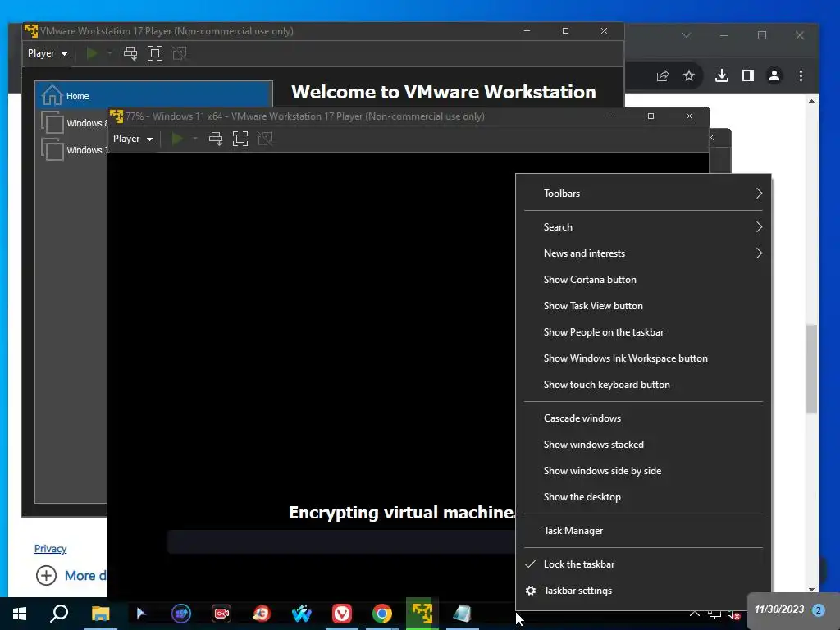Screen dimensions: 840x630
Task: Open News and interests submenu
Action: (x=643, y=253)
